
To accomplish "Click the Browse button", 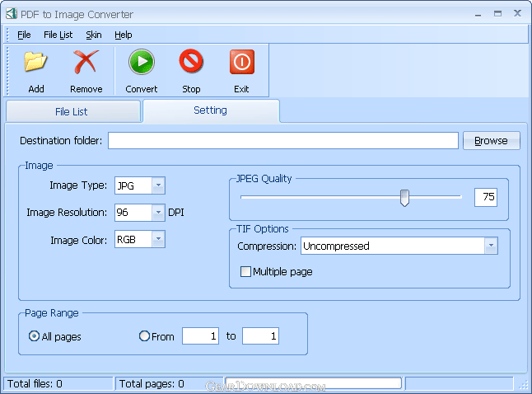I will [x=492, y=141].
